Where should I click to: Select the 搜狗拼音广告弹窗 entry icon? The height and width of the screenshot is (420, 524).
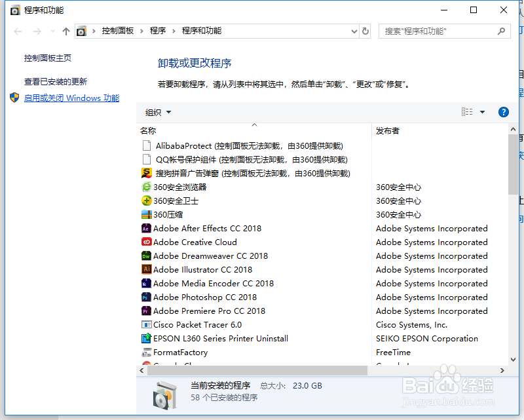click(x=148, y=173)
